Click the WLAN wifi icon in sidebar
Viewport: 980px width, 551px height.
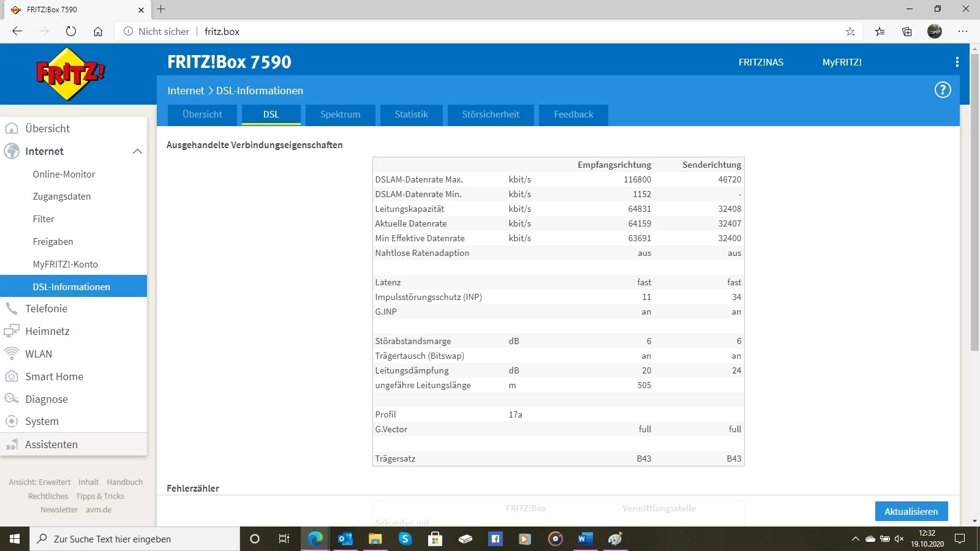click(12, 354)
